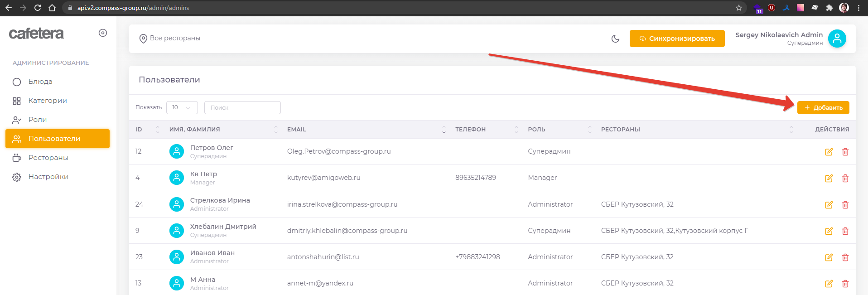Click the location pin icon by Все рестораны

click(x=143, y=39)
